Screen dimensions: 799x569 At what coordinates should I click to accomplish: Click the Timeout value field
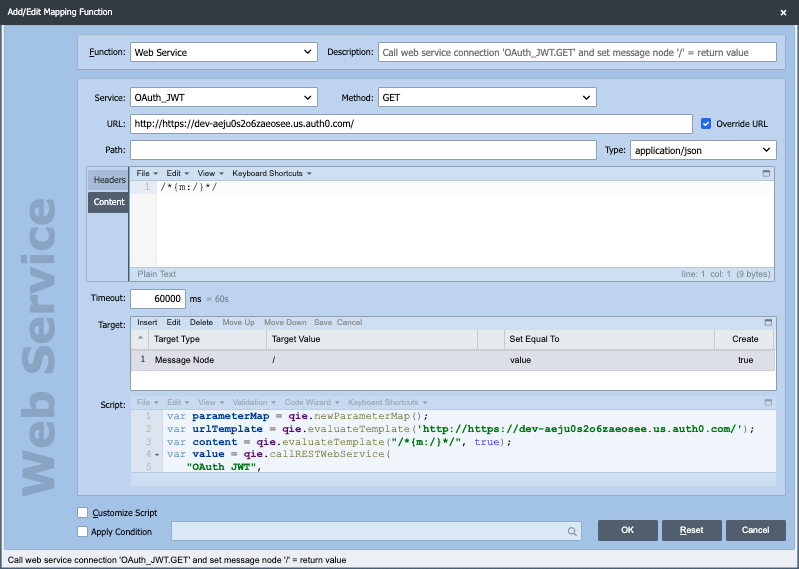158,299
